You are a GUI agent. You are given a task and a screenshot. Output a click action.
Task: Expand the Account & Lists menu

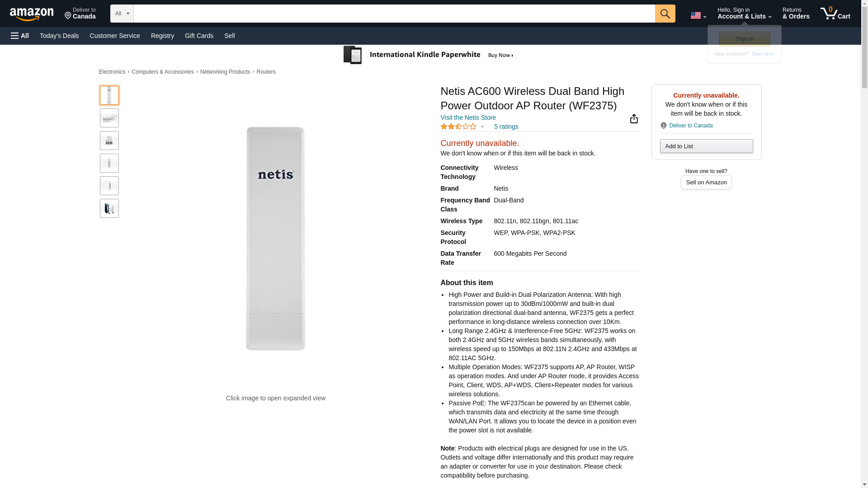tap(744, 14)
